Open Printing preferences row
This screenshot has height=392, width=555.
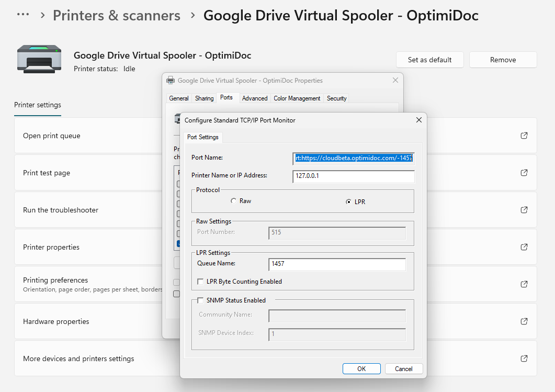point(275,284)
